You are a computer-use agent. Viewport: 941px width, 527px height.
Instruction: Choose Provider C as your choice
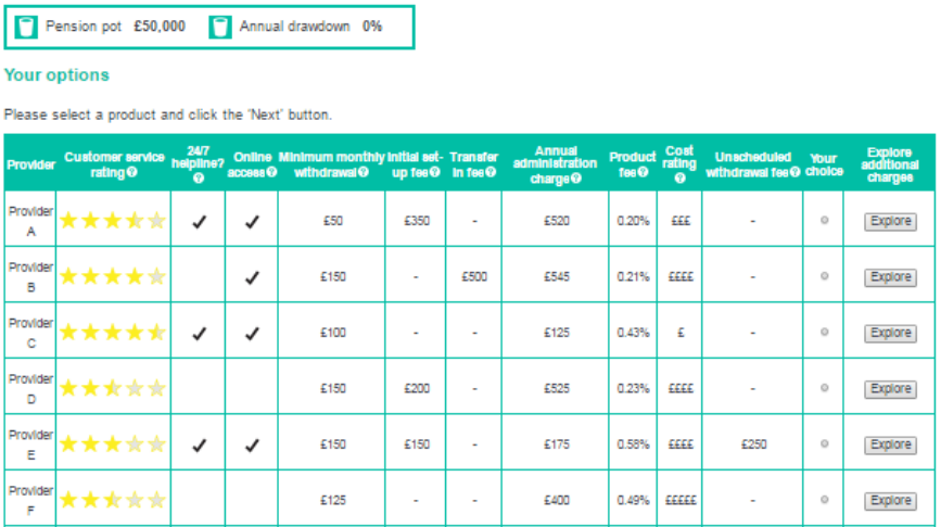point(825,332)
